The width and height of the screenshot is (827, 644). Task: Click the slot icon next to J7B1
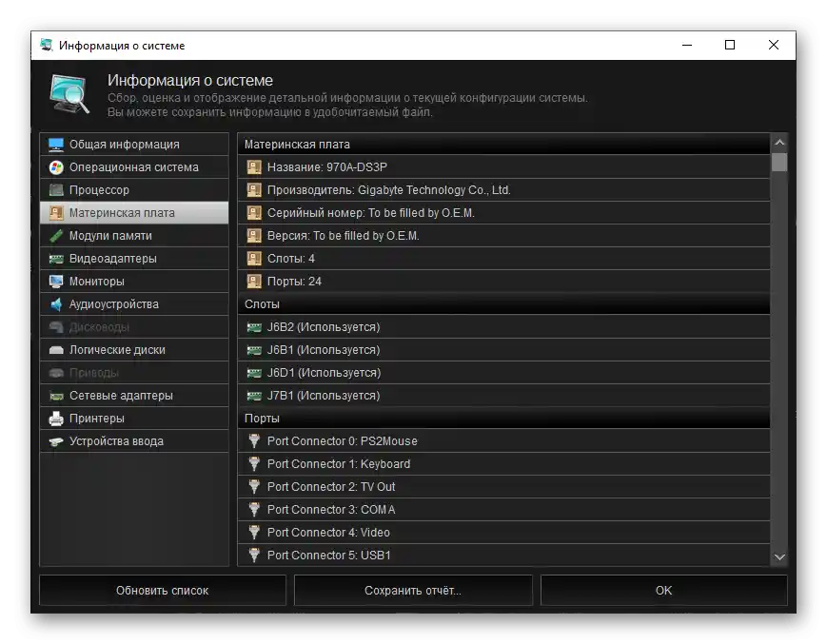click(x=254, y=396)
